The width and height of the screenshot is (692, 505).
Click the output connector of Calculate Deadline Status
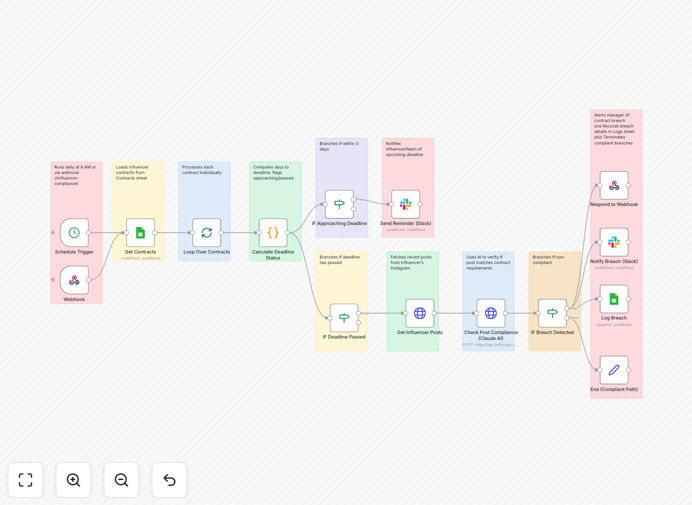click(287, 233)
